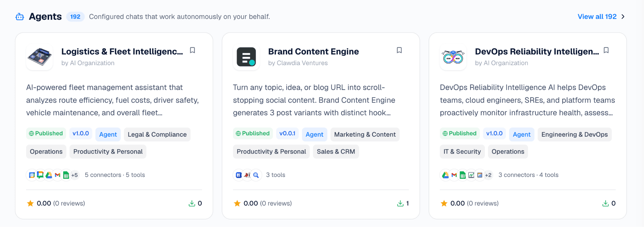The image size is (644, 227).
Task: Click the download icon on Brand Content card
Action: pos(400,203)
